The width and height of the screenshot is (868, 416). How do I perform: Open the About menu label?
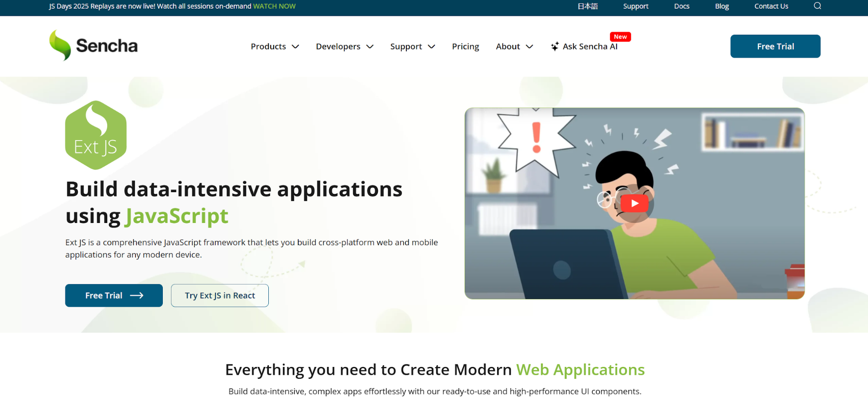(508, 46)
